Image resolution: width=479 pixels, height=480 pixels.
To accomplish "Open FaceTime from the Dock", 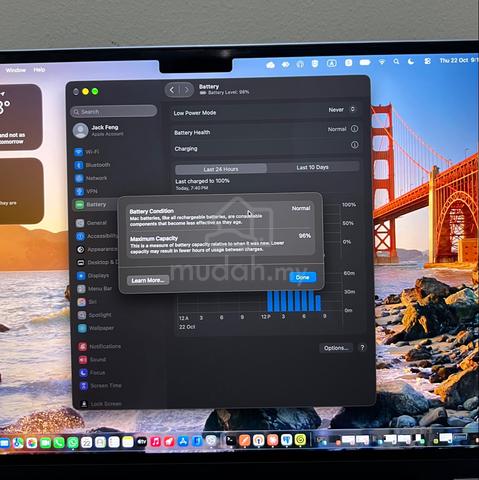I will click(45, 443).
